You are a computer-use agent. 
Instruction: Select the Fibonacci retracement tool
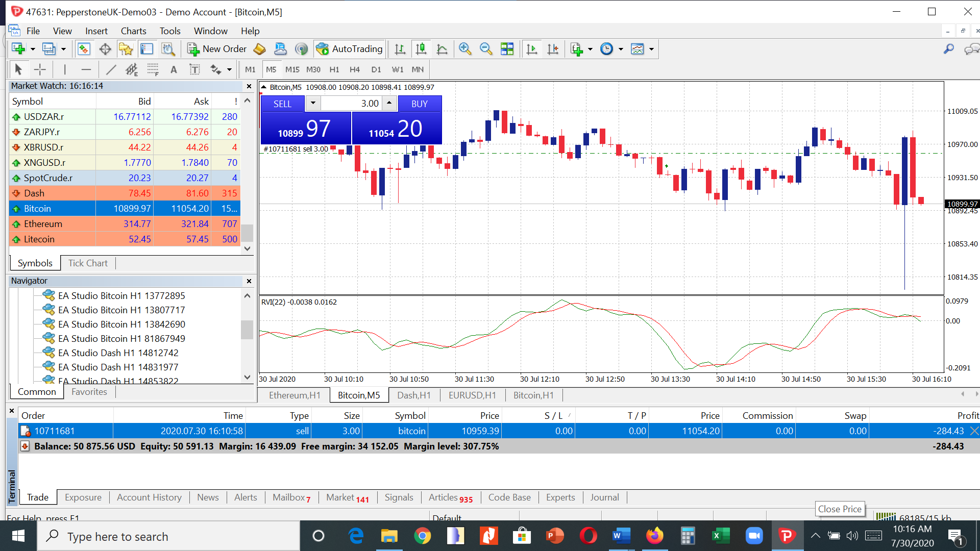(153, 69)
